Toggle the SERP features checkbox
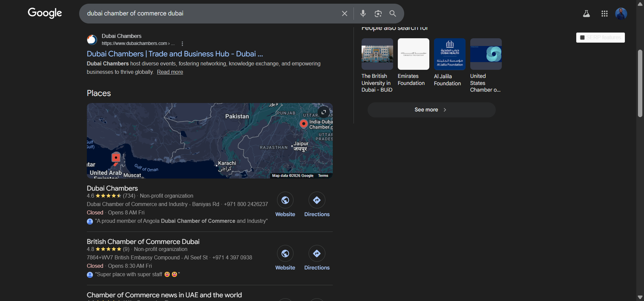The height and width of the screenshot is (301, 644). coord(582,38)
